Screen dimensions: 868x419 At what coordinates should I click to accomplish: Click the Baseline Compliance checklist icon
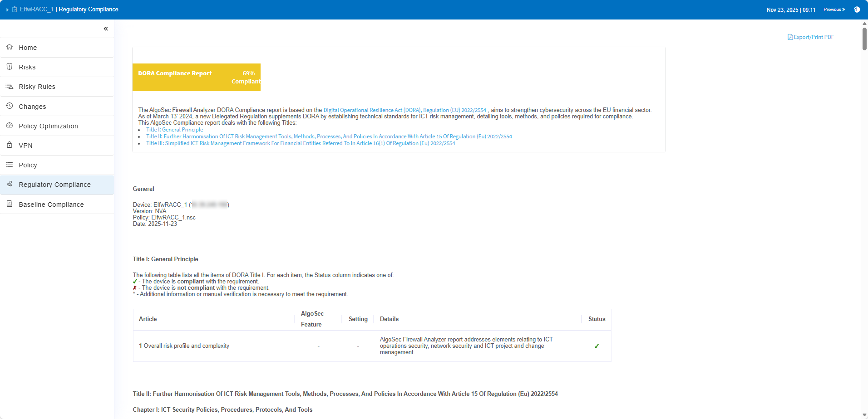click(x=10, y=204)
